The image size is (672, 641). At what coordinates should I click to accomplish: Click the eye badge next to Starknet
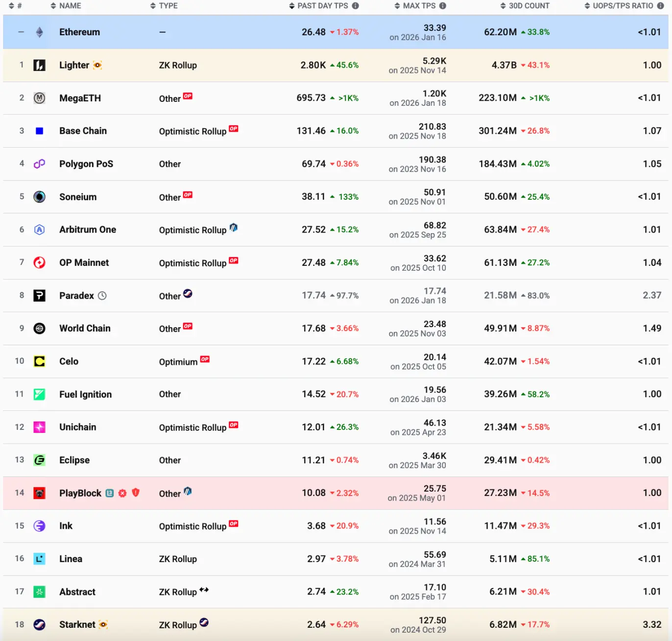point(103,624)
